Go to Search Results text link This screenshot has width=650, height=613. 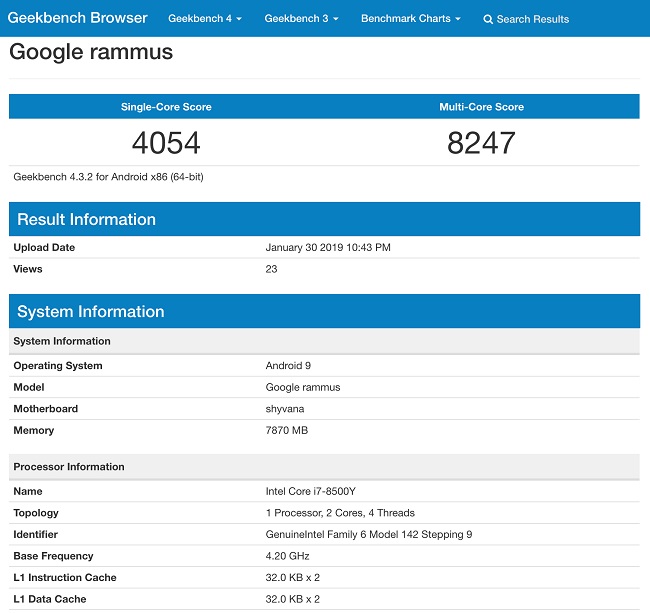click(x=533, y=20)
